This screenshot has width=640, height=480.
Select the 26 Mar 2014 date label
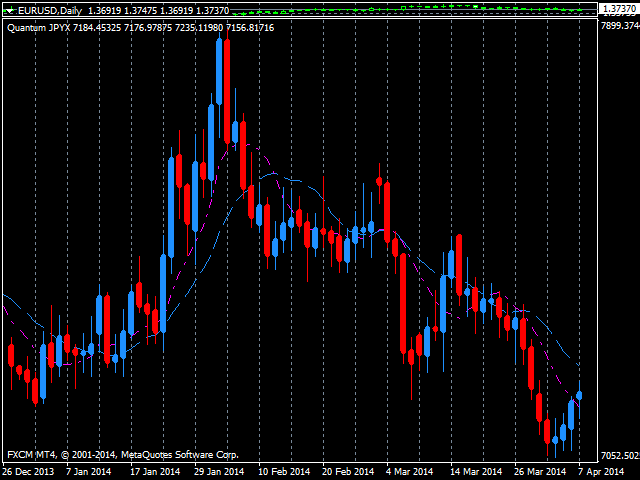541,471
